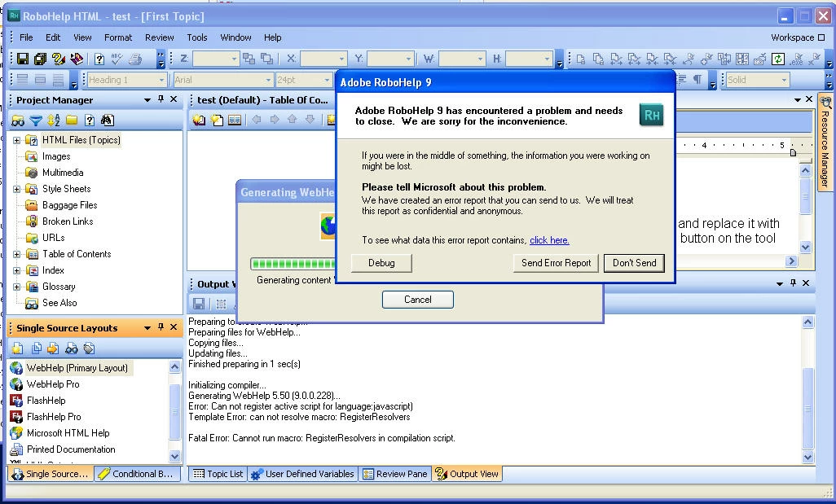Screen dimensions: 836x504
Task: Pin the Project Manager panel
Action: click(x=161, y=99)
